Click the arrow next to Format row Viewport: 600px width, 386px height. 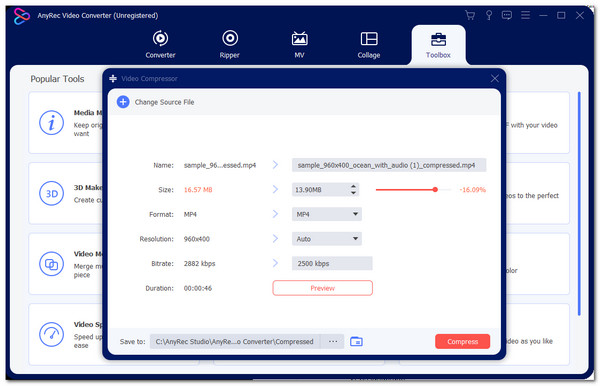click(275, 213)
